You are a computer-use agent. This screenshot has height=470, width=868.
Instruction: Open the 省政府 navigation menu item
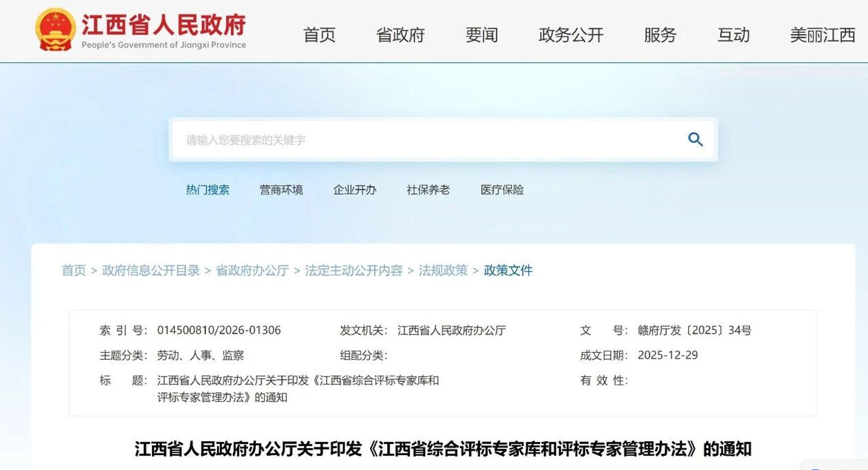point(400,35)
